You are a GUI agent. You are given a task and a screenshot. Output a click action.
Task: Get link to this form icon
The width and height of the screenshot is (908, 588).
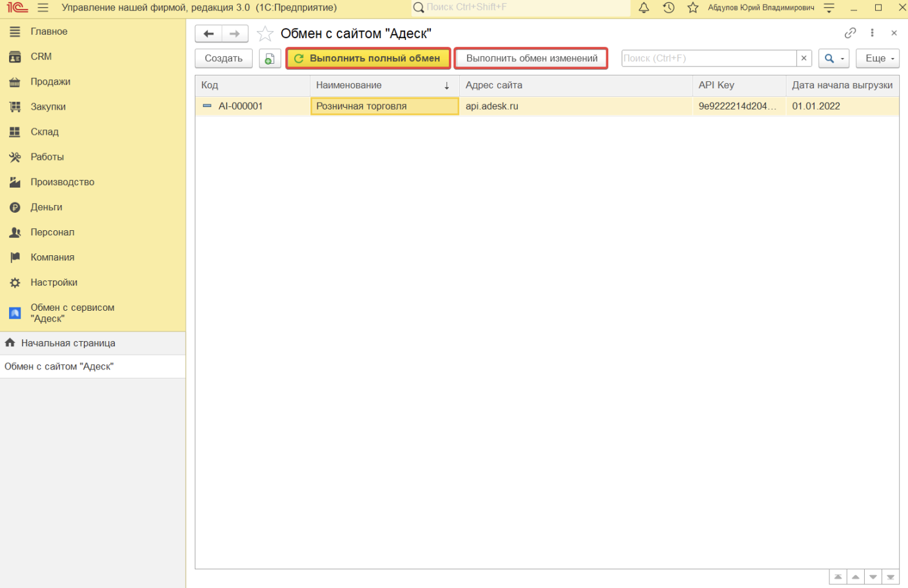[x=850, y=33]
